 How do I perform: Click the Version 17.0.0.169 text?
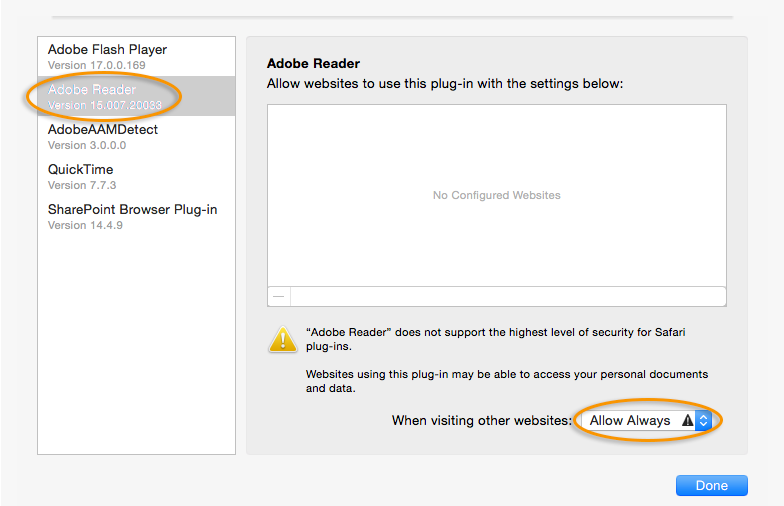click(96, 65)
